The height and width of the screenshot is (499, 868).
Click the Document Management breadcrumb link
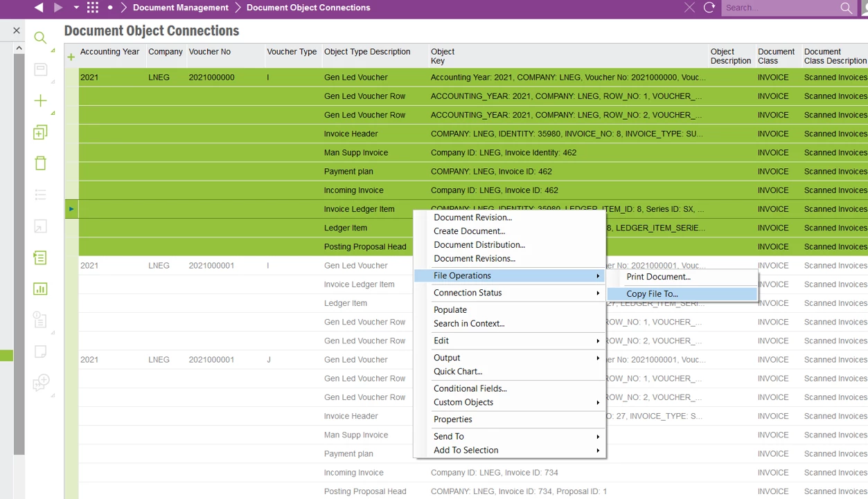[181, 8]
